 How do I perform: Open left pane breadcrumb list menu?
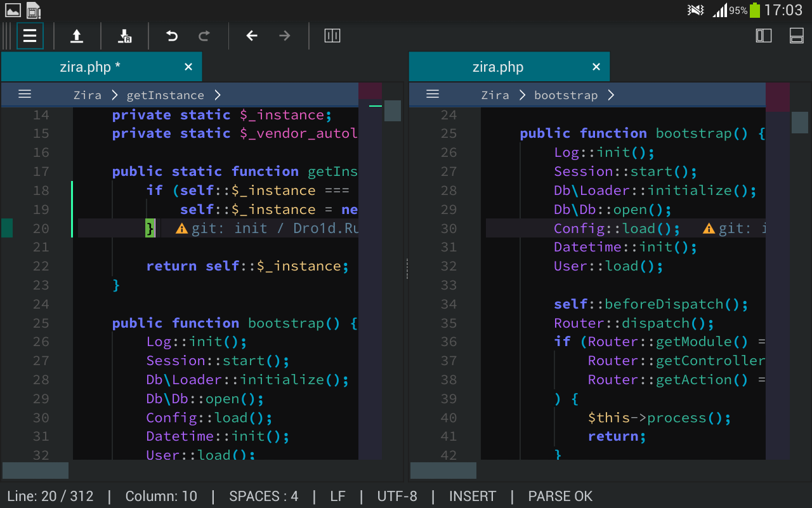pyautogui.click(x=25, y=95)
